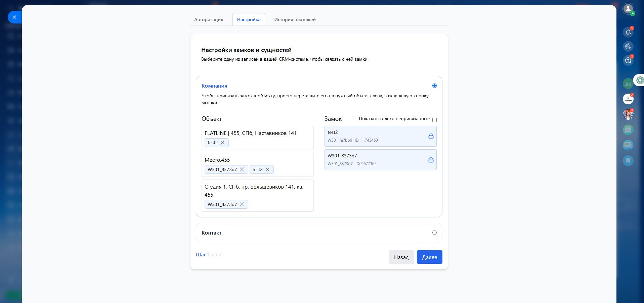644x303 pixels.
Task: Remove test2 tag from FLATLINE object
Action: (222, 143)
